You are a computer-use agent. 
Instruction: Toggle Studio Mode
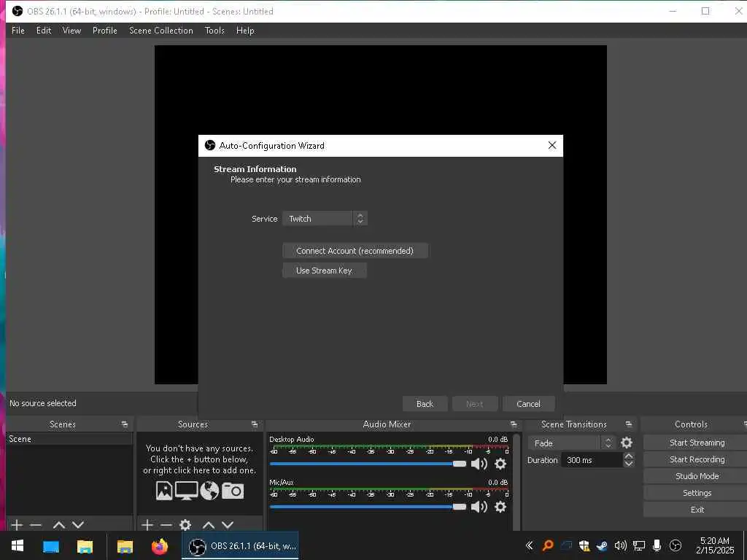697,476
